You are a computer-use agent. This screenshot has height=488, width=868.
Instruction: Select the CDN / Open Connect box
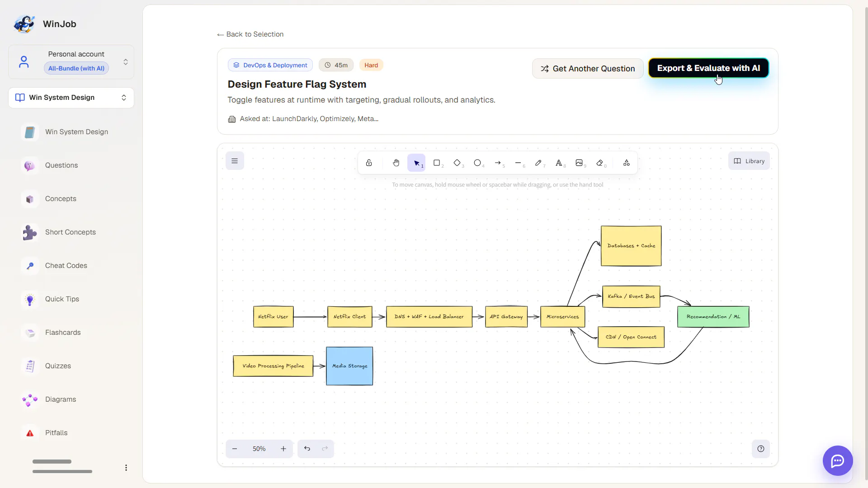pyautogui.click(x=631, y=337)
